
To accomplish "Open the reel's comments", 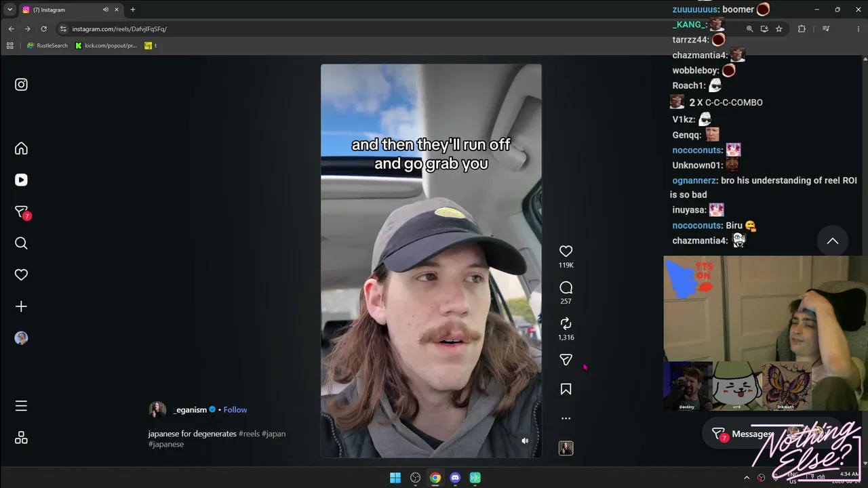I will [x=566, y=287].
